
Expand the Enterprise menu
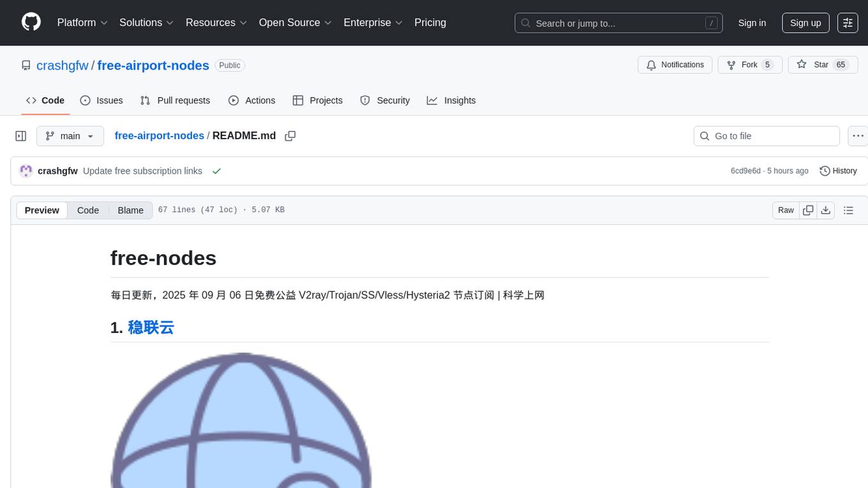[x=373, y=22]
